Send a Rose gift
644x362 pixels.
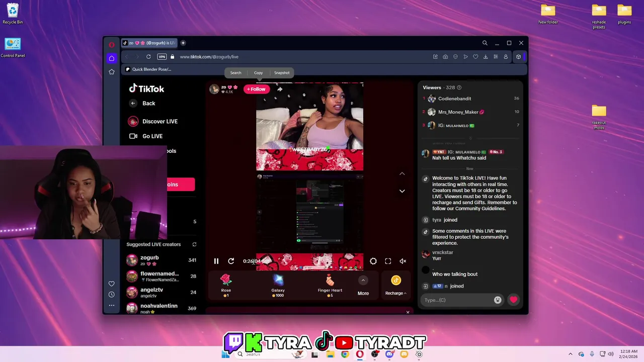[226, 286]
